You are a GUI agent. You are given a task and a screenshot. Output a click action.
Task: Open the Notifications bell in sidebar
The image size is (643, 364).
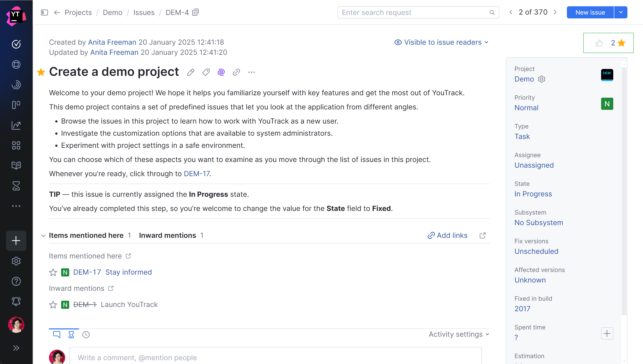(x=16, y=301)
